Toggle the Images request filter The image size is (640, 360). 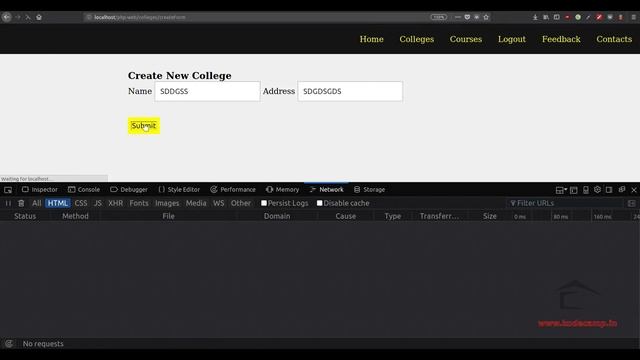167,203
